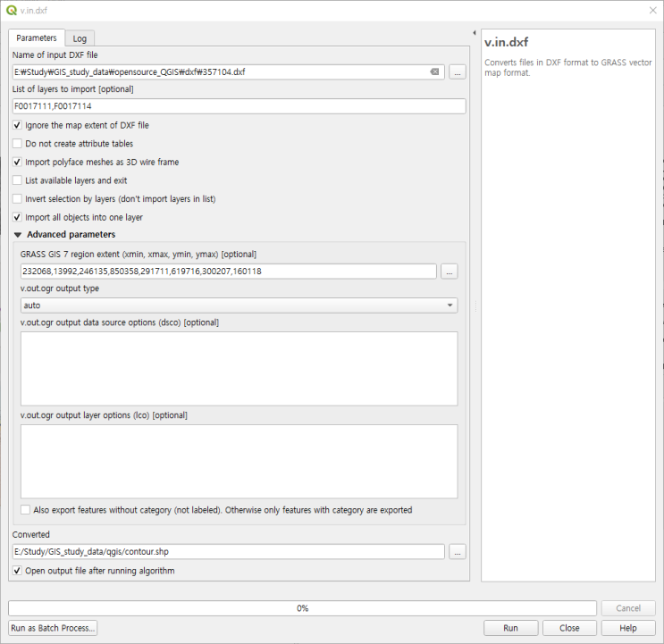Viewport: 664px width, 644px height.
Task: Browse for Converted output file
Action: (x=458, y=552)
